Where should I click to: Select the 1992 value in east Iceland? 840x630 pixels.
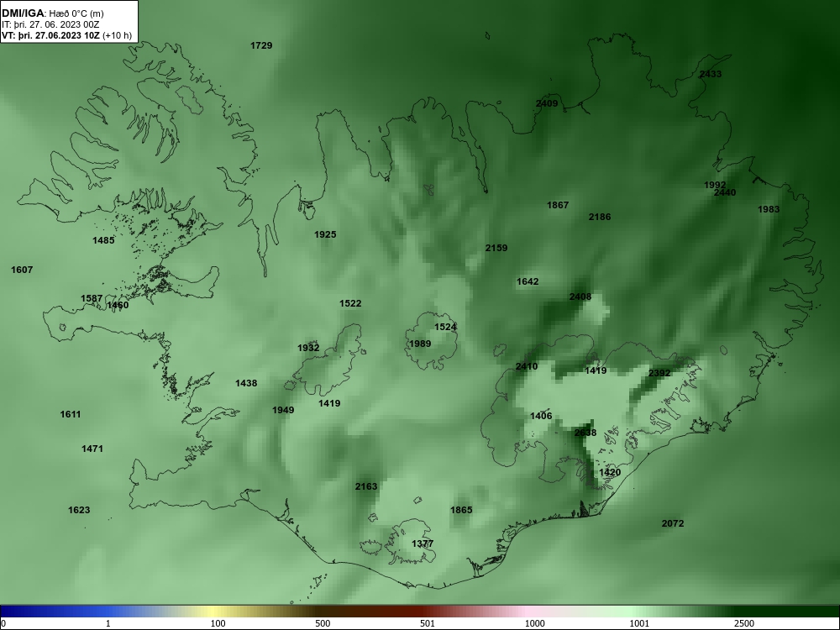[715, 185]
